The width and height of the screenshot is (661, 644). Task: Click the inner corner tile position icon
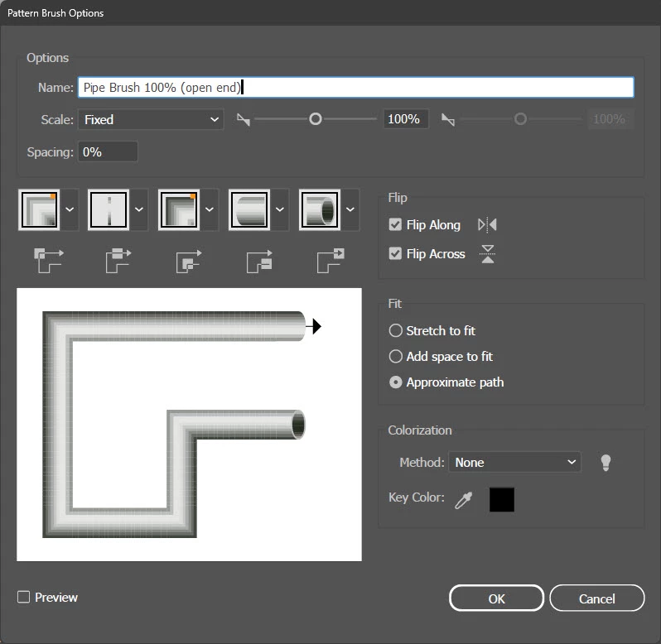[x=188, y=261]
